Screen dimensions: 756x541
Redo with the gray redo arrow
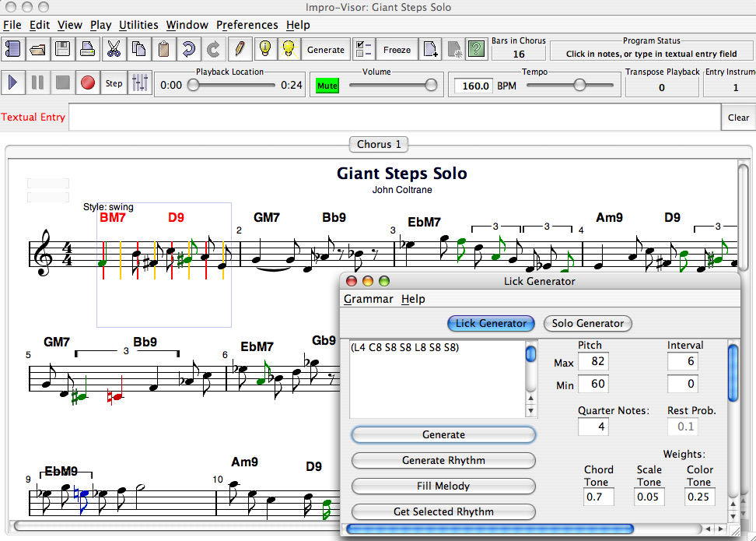[x=214, y=49]
